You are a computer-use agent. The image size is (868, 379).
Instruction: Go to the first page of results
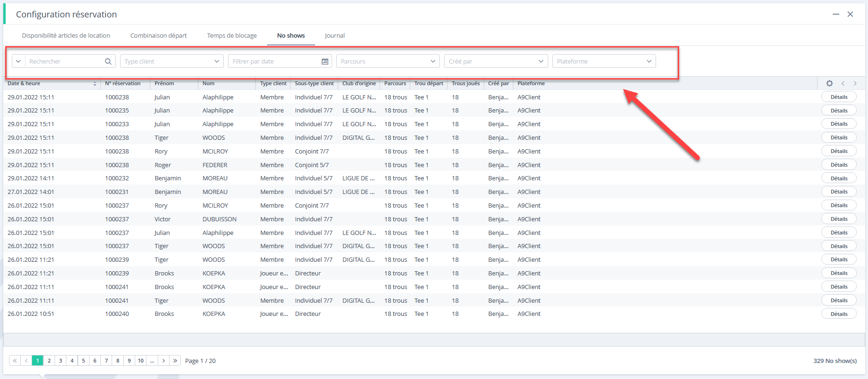pyautogui.click(x=15, y=361)
